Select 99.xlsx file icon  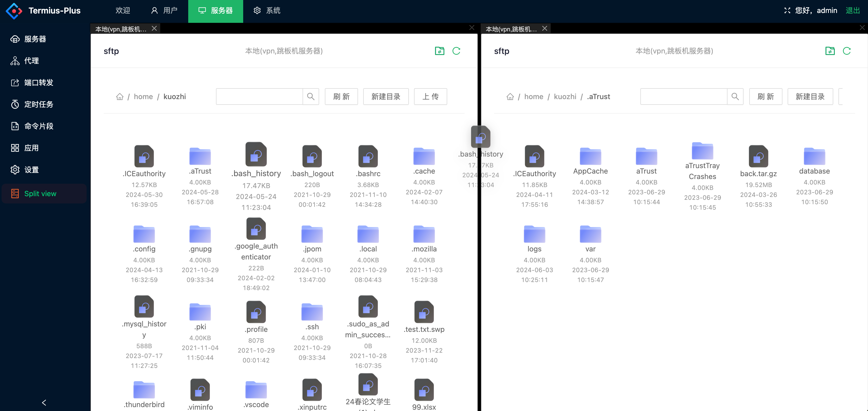coord(424,390)
